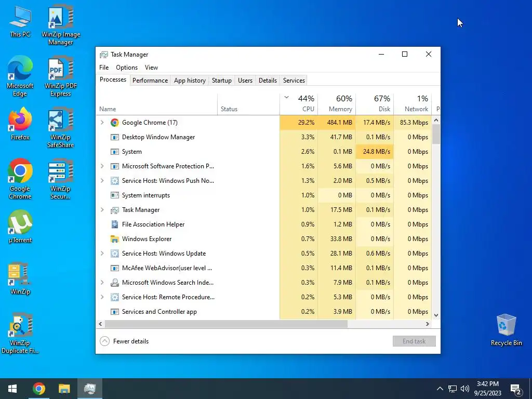Click the vertical scrollbar up arrow
532x399 pixels.
click(436, 120)
